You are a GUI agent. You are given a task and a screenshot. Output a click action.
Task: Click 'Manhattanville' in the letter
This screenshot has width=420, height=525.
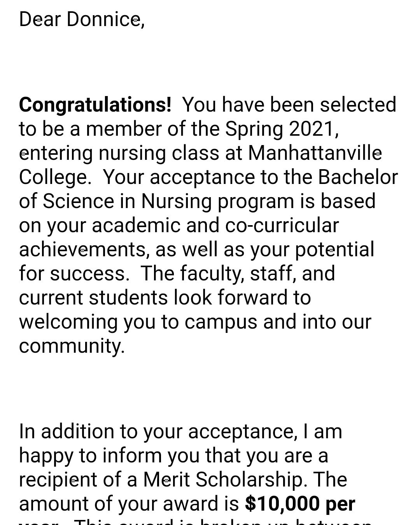pos(315,153)
